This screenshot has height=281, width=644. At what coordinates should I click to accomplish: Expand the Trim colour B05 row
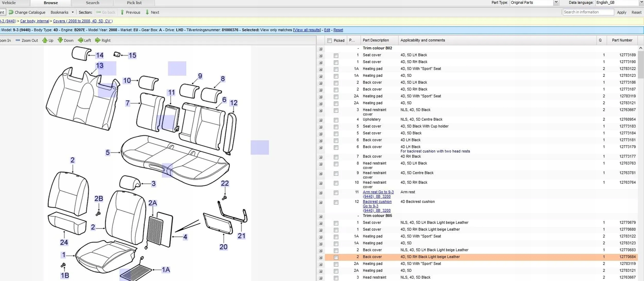click(321, 216)
